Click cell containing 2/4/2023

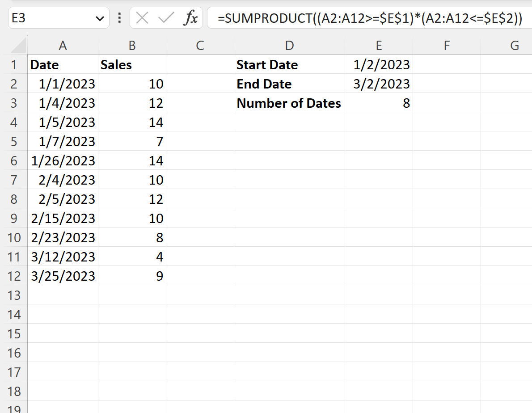point(63,180)
